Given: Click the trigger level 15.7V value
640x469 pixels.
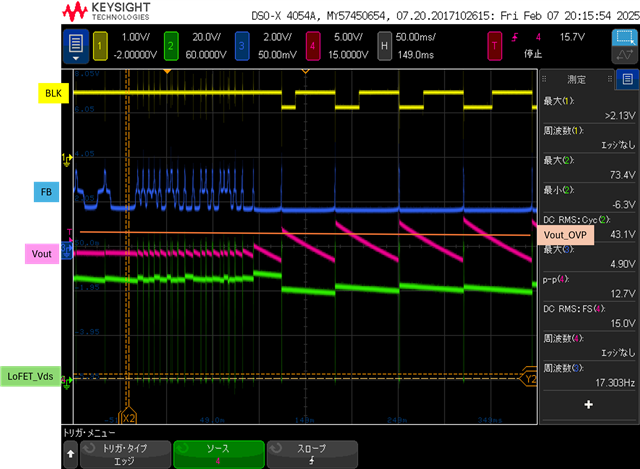Looking at the screenshot, I should click(572, 37).
